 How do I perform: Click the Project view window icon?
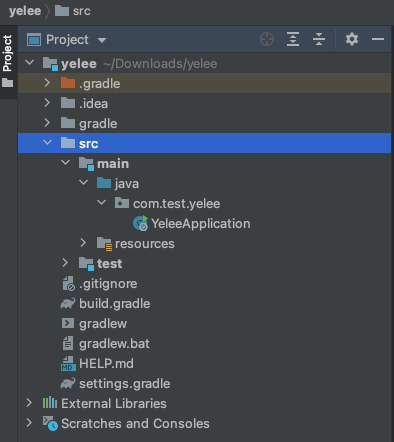[34, 40]
